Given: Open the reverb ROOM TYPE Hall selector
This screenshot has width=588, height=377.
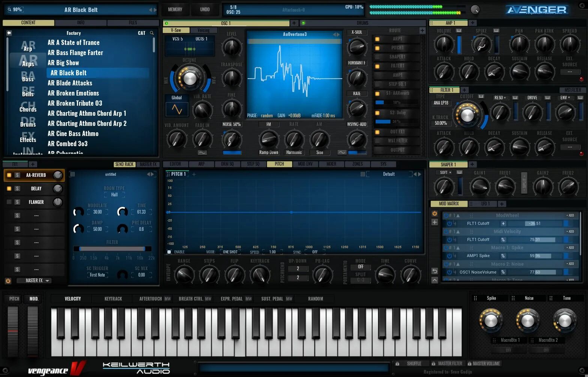Looking at the screenshot, I should [x=114, y=195].
